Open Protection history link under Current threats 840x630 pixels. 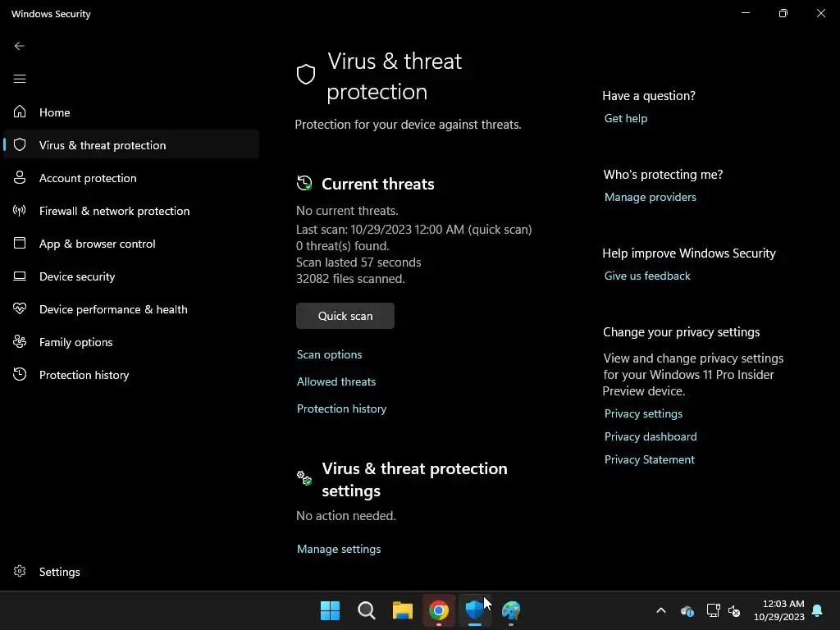(341, 409)
